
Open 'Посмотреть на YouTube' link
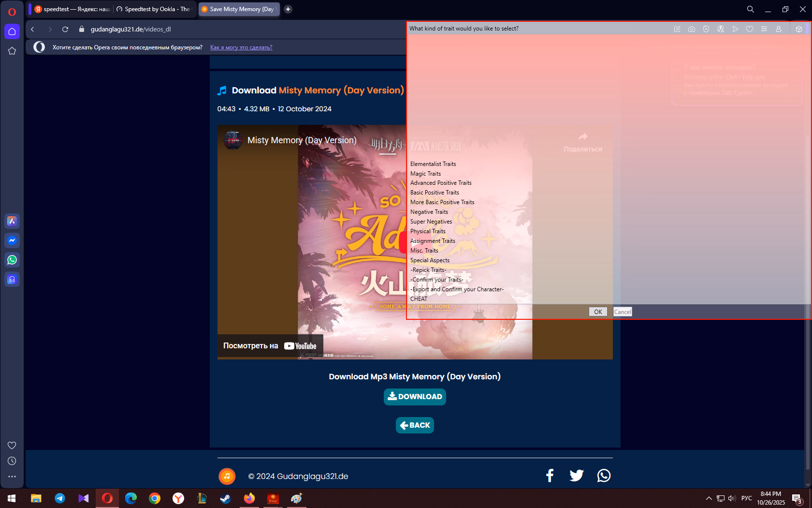(270, 346)
